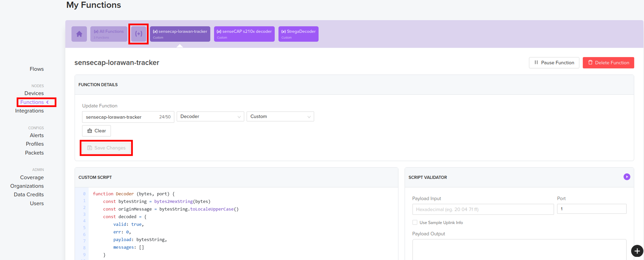Click the add new function (+) icon
This screenshot has width=644, height=260.
click(138, 34)
